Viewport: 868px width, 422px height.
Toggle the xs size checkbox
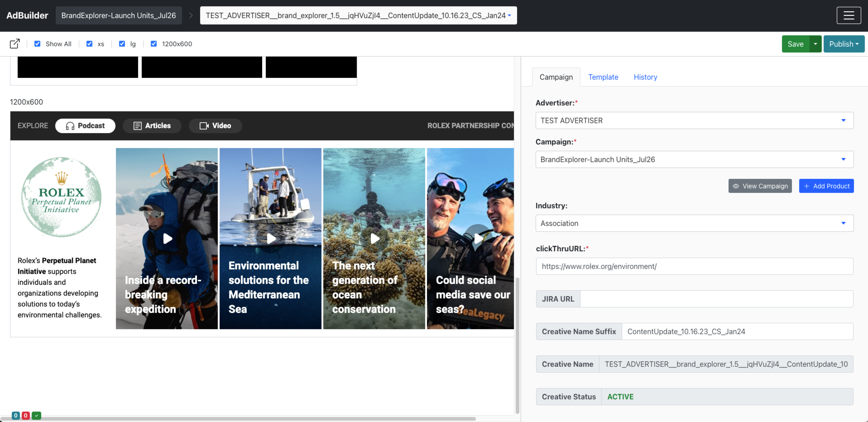pos(89,44)
